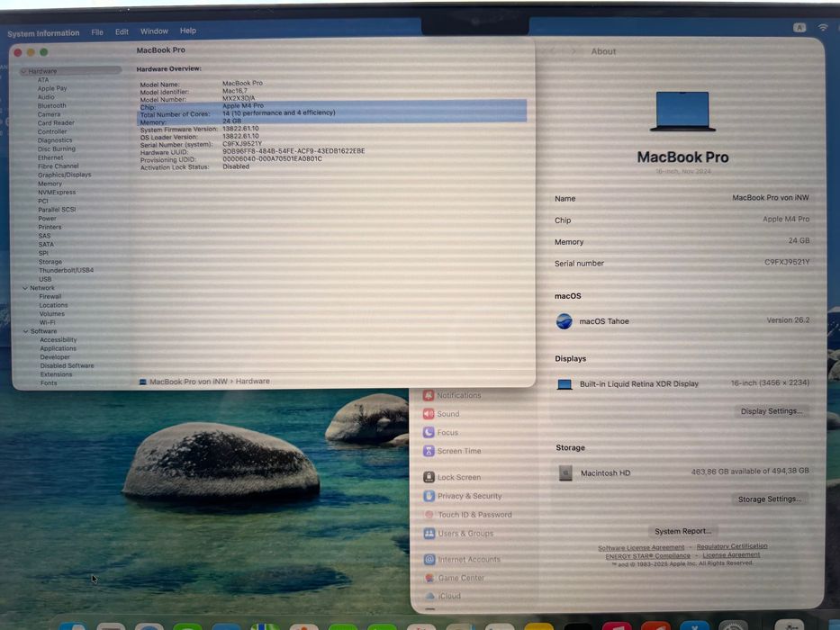Select Printers in the sidebar

[50, 227]
